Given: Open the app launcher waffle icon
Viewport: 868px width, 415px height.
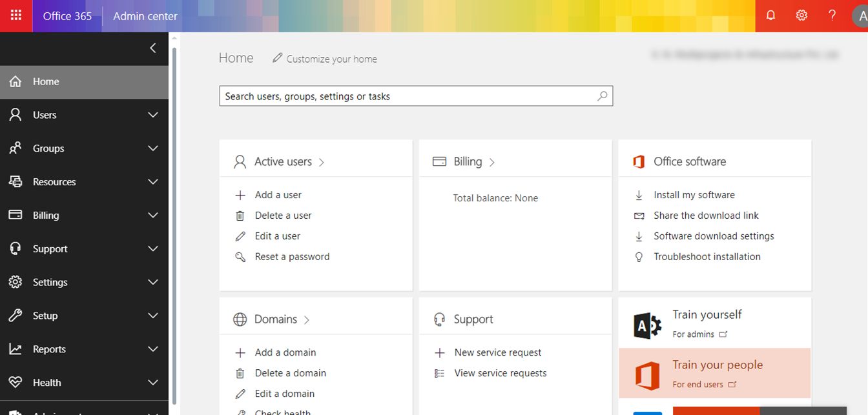Looking at the screenshot, I should pyautogui.click(x=16, y=15).
